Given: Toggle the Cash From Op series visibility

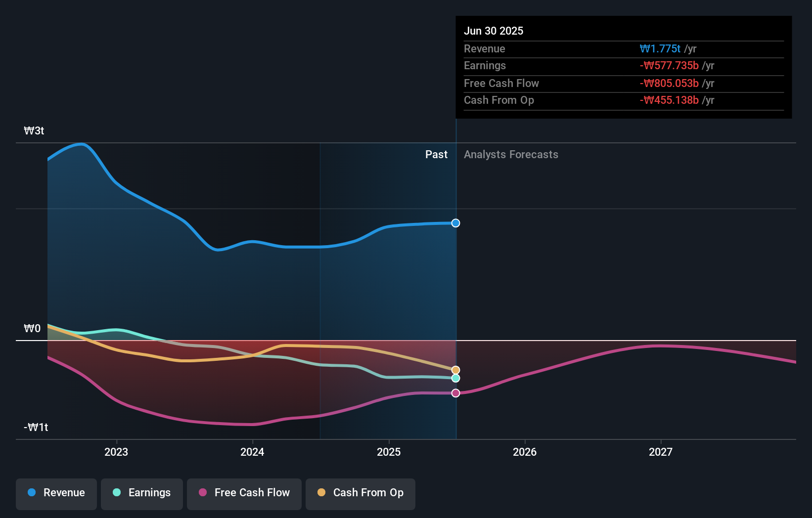Looking at the screenshot, I should coord(360,493).
